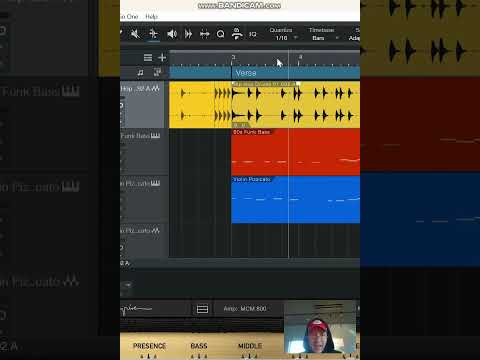This screenshot has width=480, height=360.
Task: Select the Mute tool in toolbar
Action: tap(135, 34)
